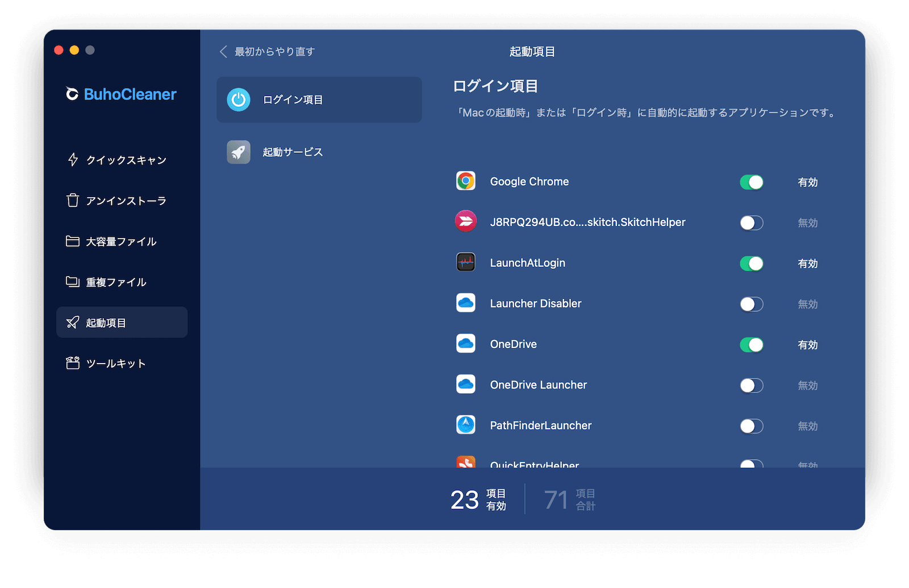Click the OneDrive Launcher name label
Screen dimensions: 909x588
(x=539, y=385)
